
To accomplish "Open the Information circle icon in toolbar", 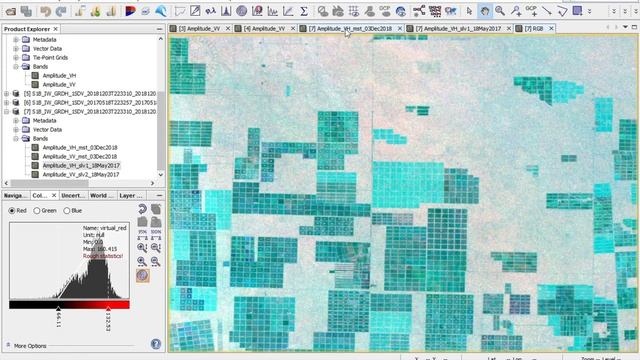I will (x=241, y=11).
